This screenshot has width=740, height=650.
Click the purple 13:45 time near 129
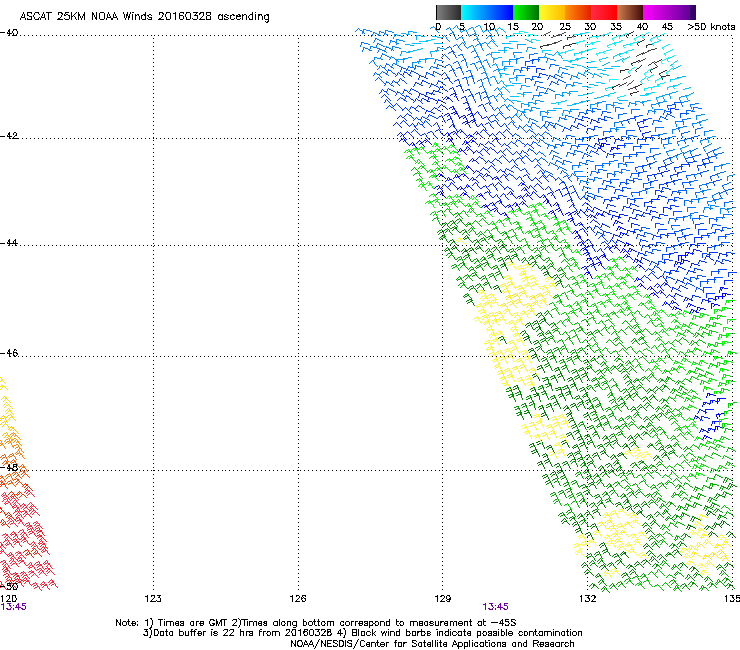[x=495, y=607]
